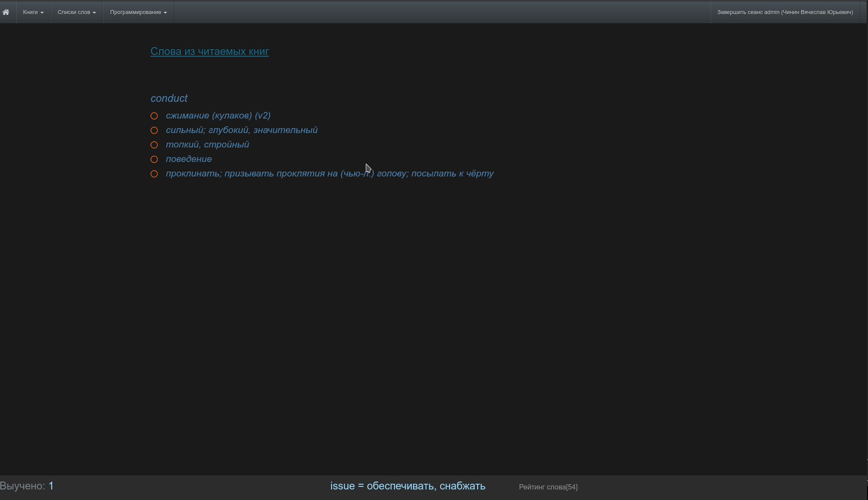Click answer text сжимание (кулаков) (v2)
This screenshot has height=500, width=868.
218,115
